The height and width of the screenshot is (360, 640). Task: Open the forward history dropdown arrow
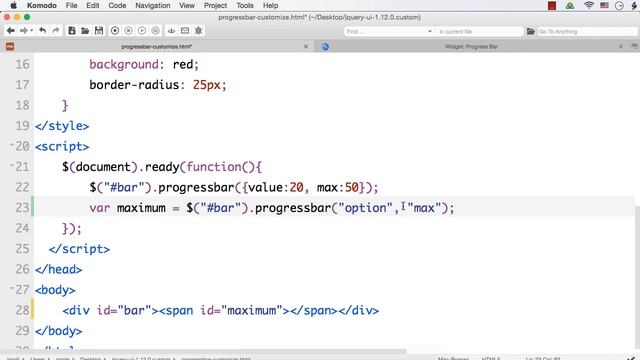point(31,31)
